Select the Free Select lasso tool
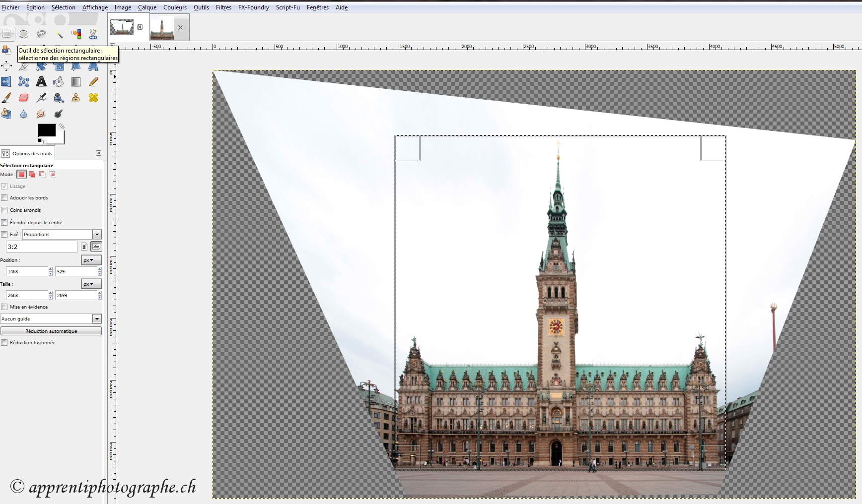The image size is (862, 504). [41, 34]
